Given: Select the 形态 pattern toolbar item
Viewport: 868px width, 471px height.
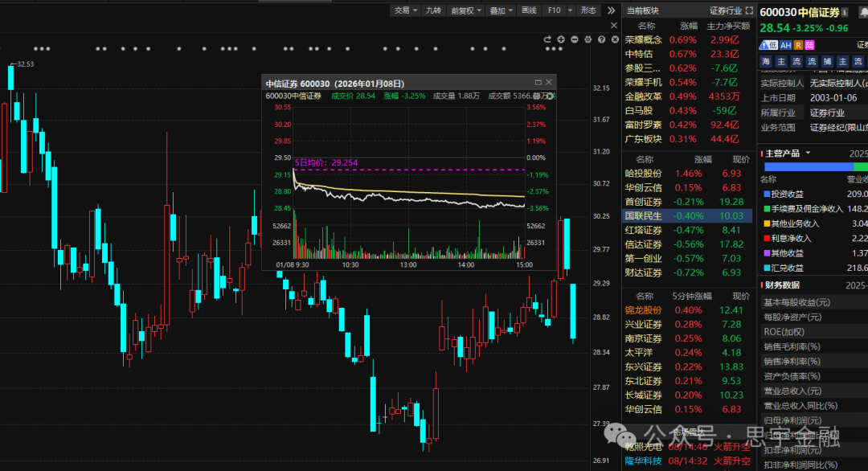Looking at the screenshot, I should tap(591, 10).
